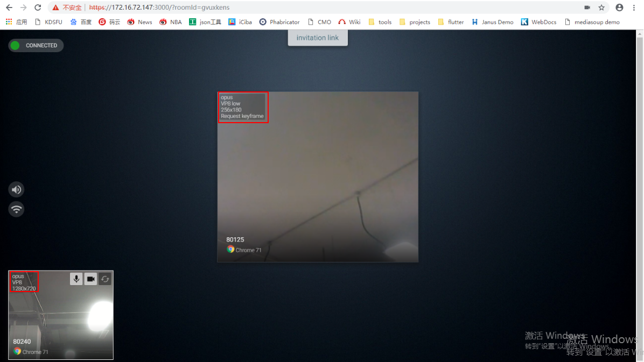
Task: Toggle the webcam on the local video
Action: tap(90, 279)
